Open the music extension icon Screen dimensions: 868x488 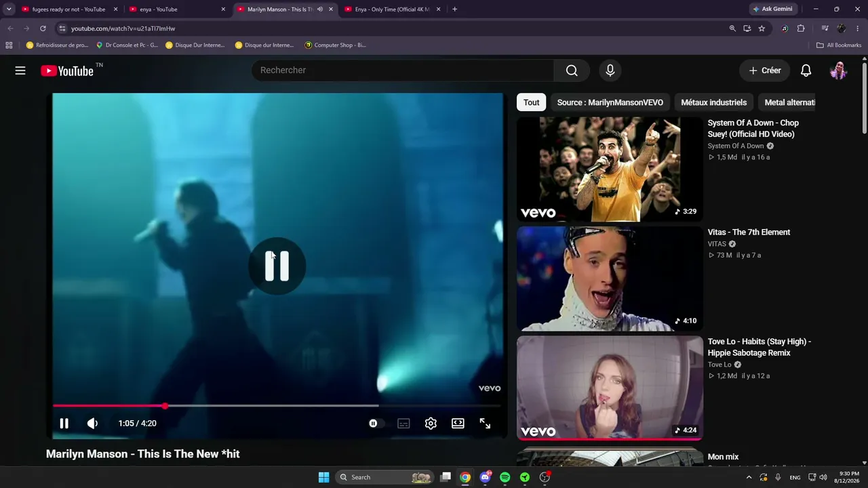pos(785,28)
